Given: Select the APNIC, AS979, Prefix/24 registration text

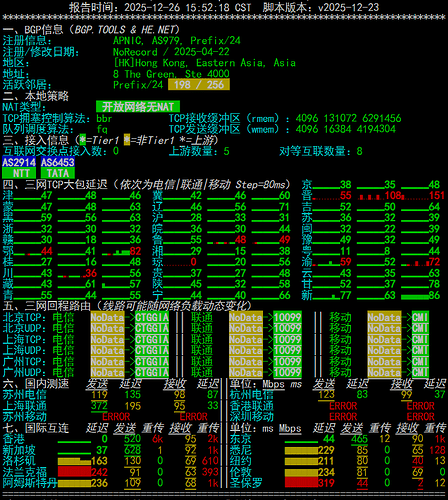Looking at the screenshot, I should point(177,41).
